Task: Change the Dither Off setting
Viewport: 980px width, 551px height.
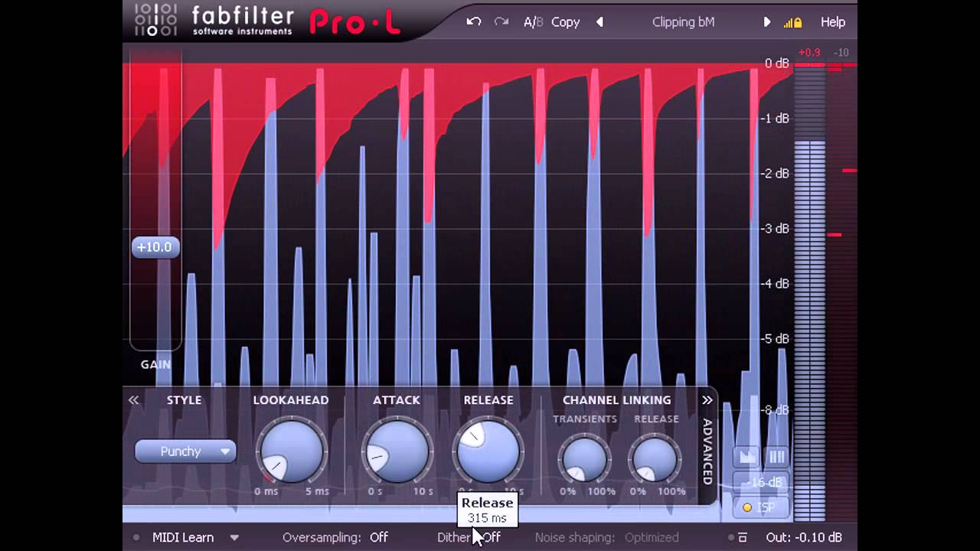Action: coord(491,537)
